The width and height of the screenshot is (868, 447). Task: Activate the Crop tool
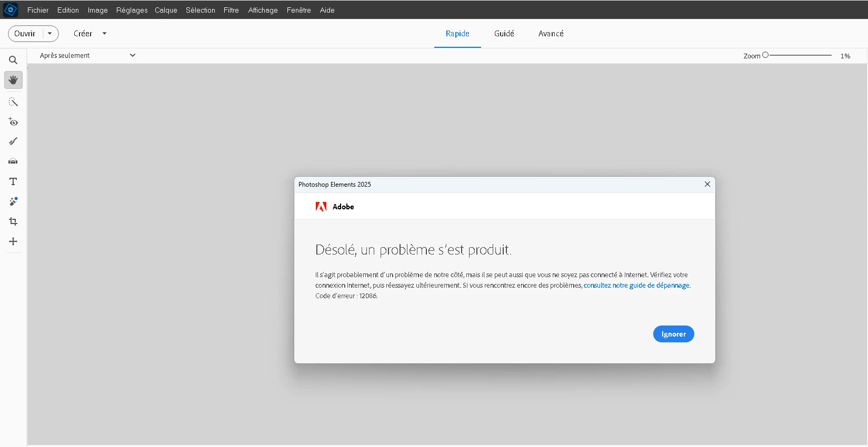(x=13, y=221)
